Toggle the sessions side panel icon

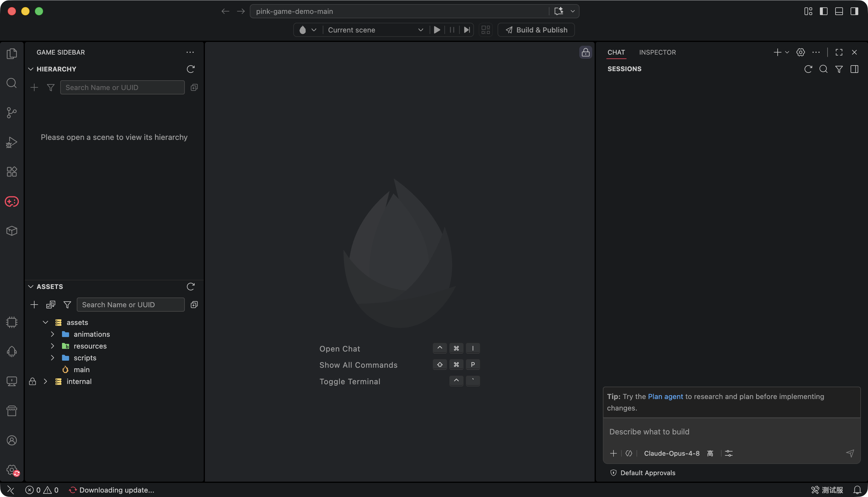854,69
